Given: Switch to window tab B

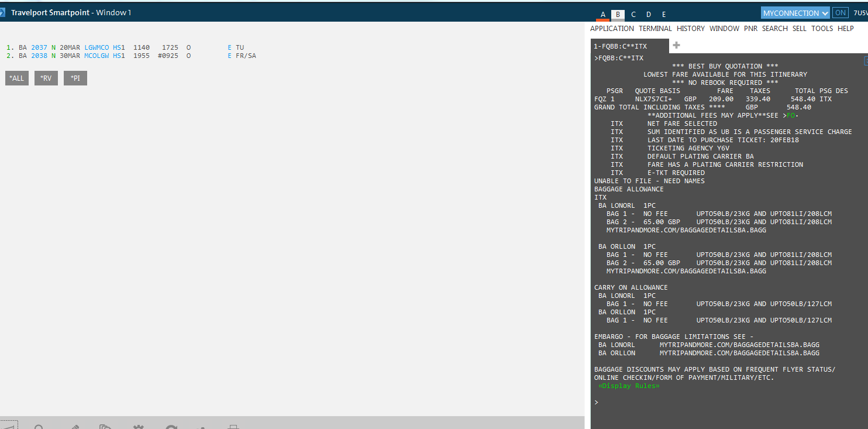Looking at the screenshot, I should (x=618, y=15).
